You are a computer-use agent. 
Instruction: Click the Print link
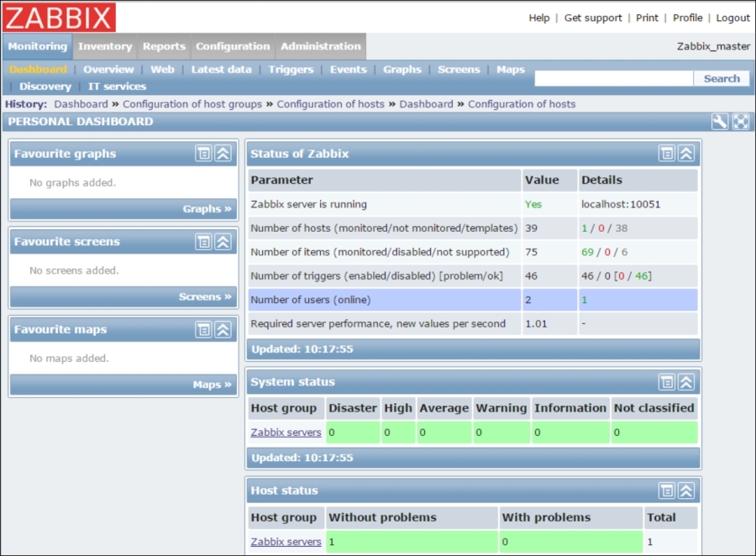coord(647,18)
